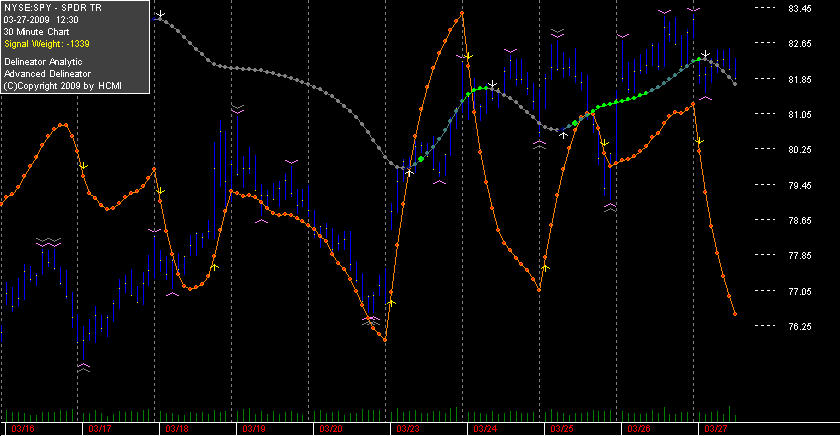Click the white down arrow on 03/27 green peak
Screen dimensions: 840x436
[x=706, y=54]
